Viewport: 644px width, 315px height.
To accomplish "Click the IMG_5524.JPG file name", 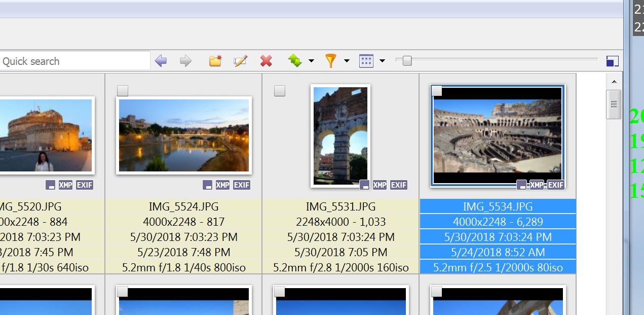I will [x=184, y=206].
